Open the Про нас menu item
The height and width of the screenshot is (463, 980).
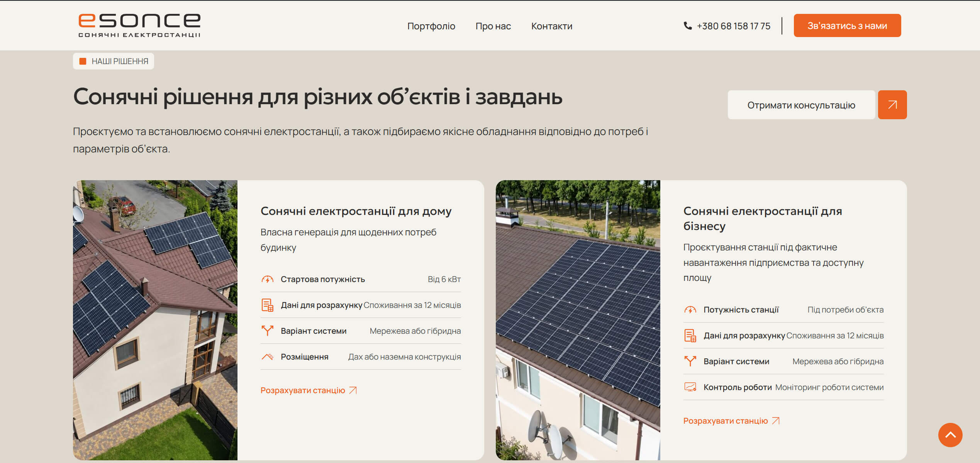(493, 26)
